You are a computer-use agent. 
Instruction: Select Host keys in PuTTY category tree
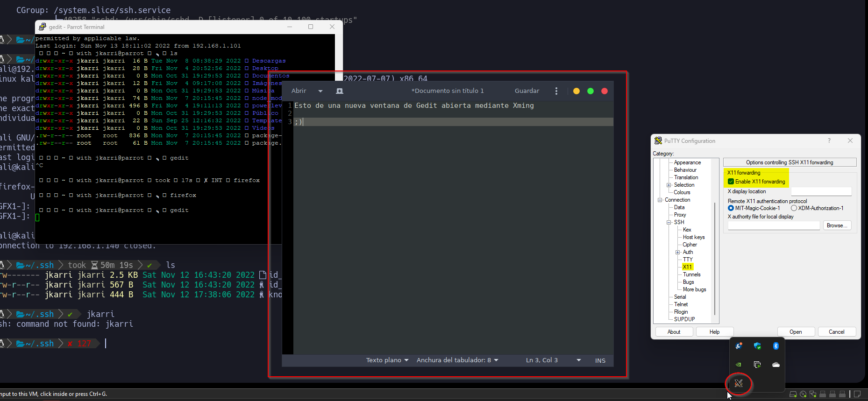[x=694, y=237]
